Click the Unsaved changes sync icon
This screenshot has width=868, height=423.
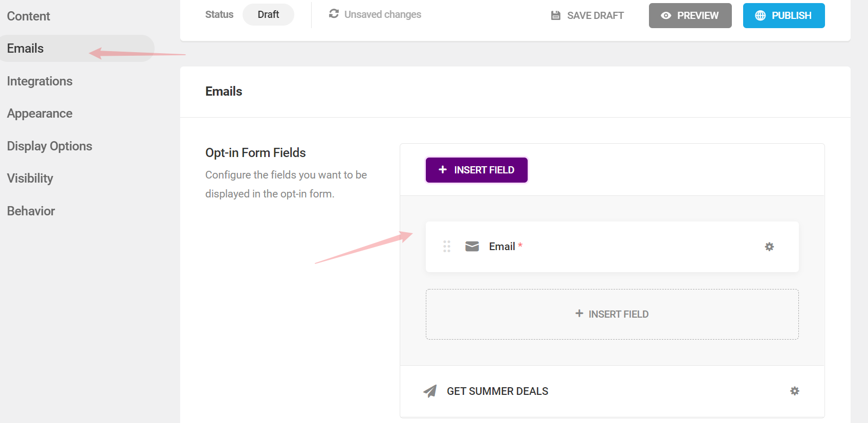point(334,14)
